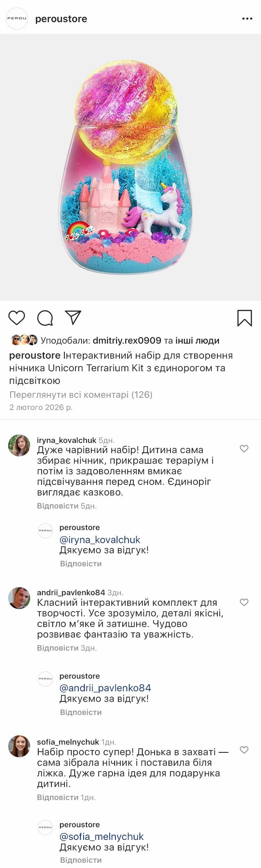Expand all 126 comments

tap(81, 395)
